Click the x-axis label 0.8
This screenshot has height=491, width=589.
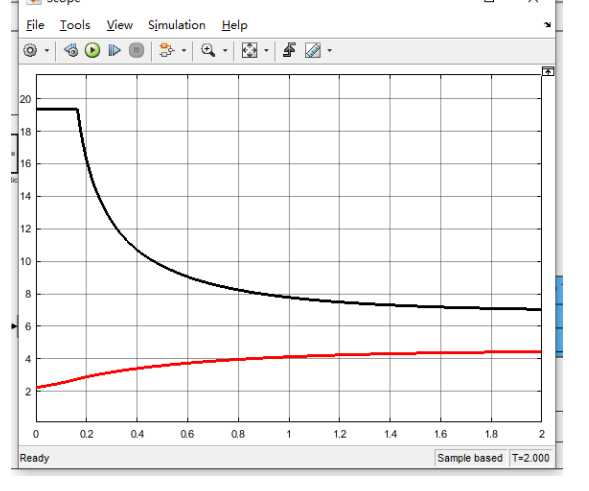(238, 434)
